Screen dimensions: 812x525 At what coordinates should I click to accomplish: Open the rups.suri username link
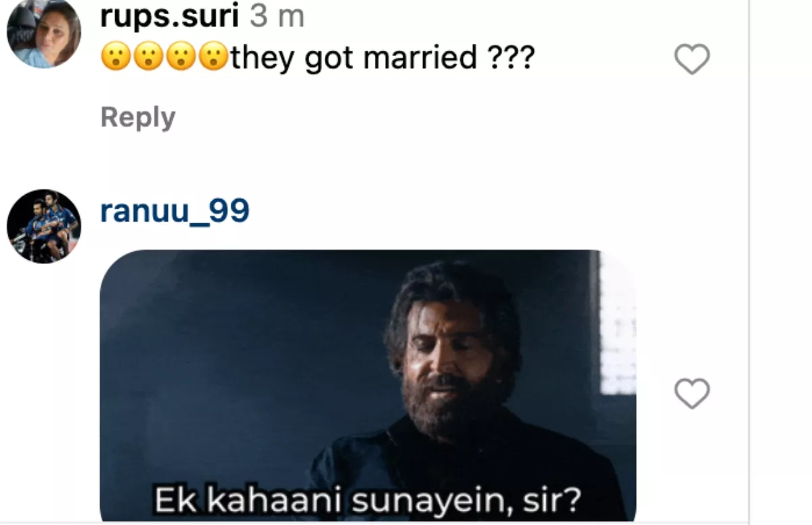pyautogui.click(x=169, y=16)
